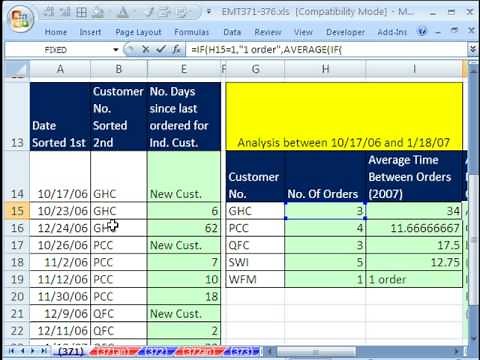Select the SWI customer cell
Image resolution: width=480 pixels, height=360 pixels.
coord(255,262)
